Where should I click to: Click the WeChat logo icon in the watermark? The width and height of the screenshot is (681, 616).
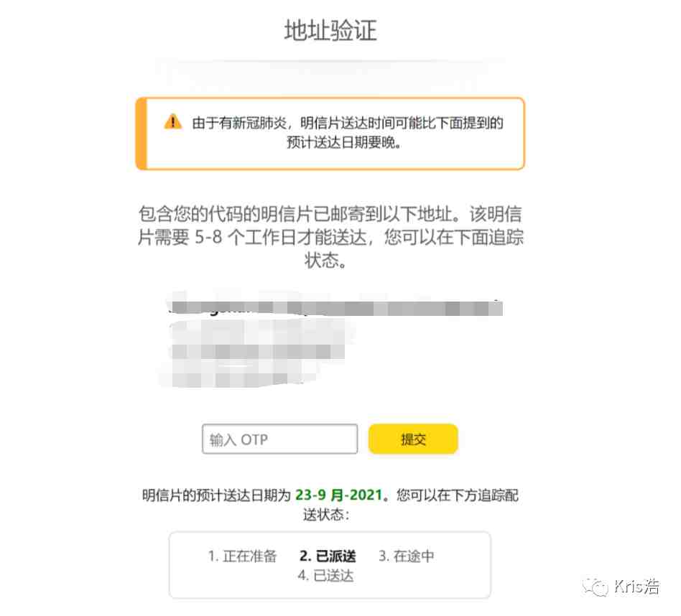(596, 587)
